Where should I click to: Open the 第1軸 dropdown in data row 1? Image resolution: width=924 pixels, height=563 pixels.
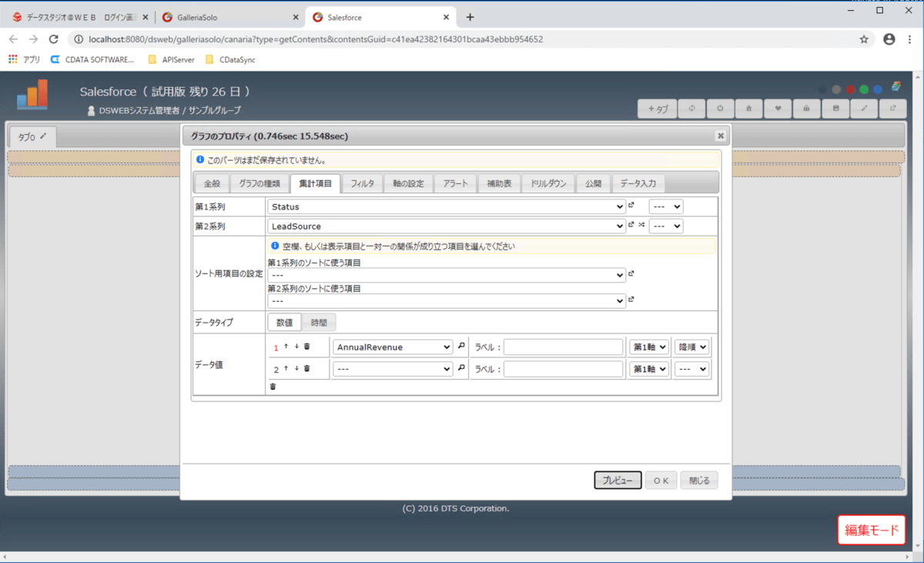click(x=649, y=347)
